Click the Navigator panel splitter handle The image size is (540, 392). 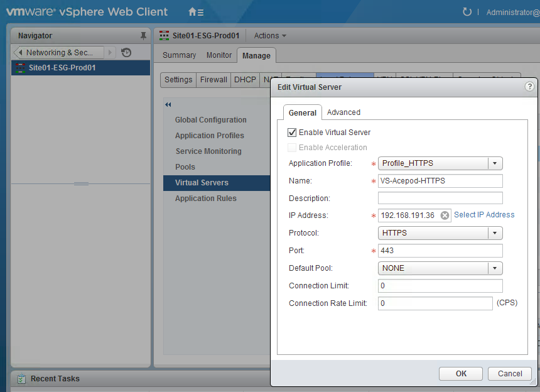tap(81, 183)
